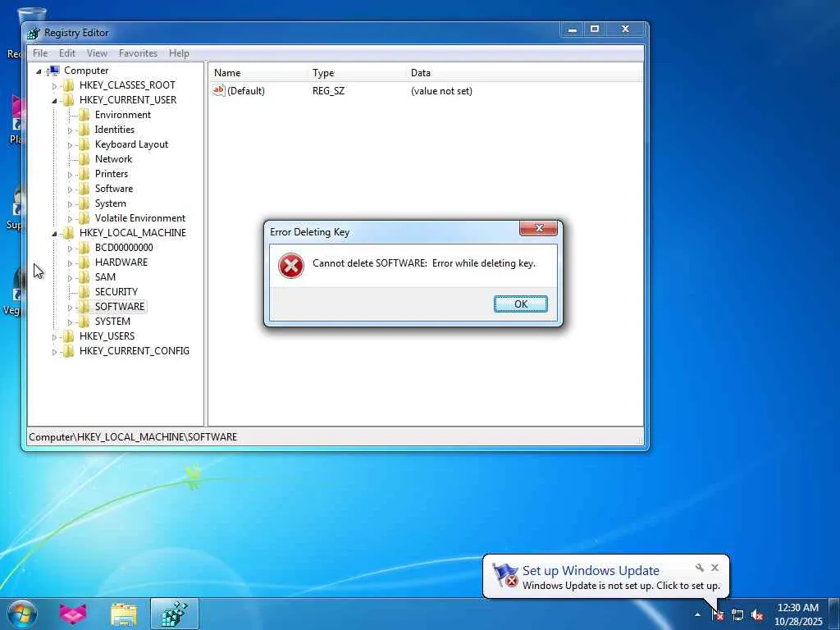This screenshot has width=840, height=630.
Task: Collapse HKEY_LOCAL_MACHINE node
Action: (x=54, y=233)
